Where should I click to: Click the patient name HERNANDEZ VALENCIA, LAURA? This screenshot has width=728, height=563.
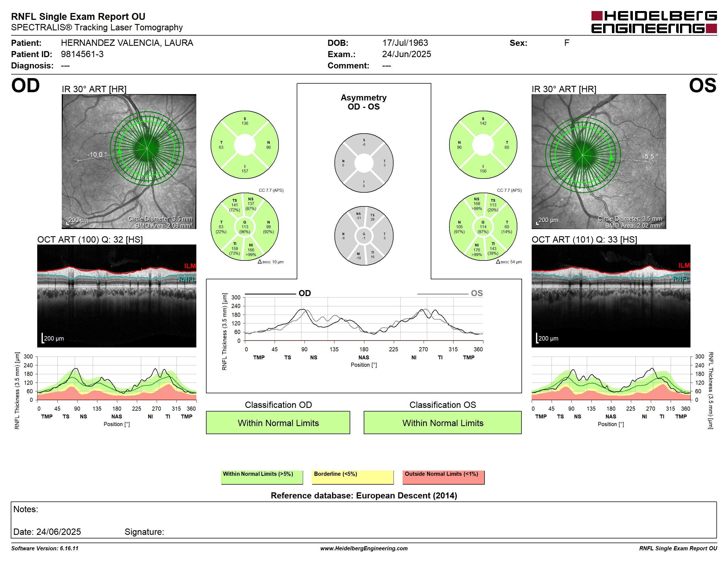(x=127, y=43)
